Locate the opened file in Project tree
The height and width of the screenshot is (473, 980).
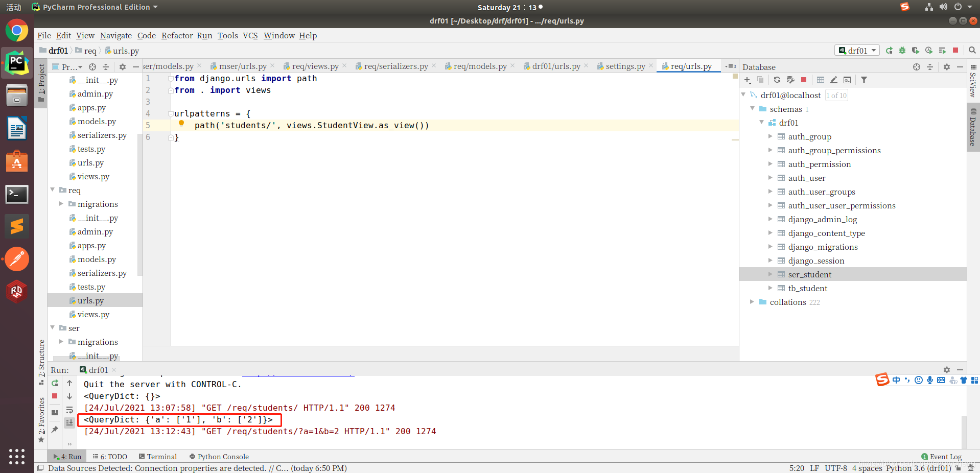tap(92, 67)
